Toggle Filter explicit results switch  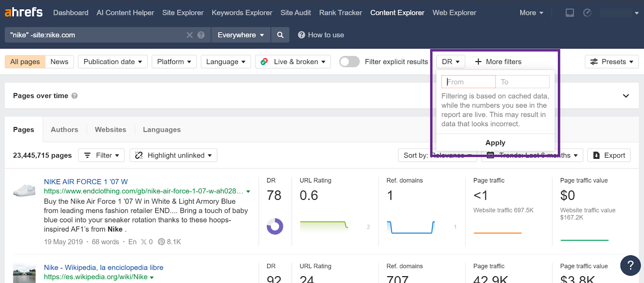tap(349, 62)
